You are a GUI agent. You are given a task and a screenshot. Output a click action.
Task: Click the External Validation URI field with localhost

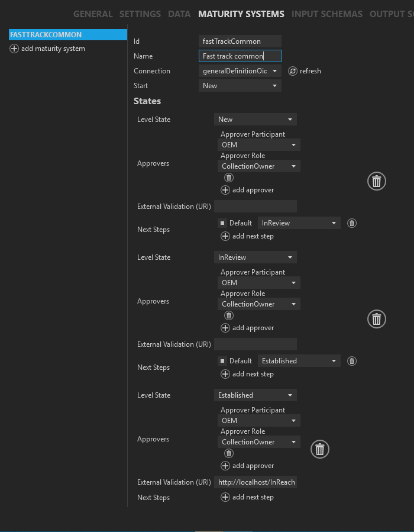(x=256, y=482)
